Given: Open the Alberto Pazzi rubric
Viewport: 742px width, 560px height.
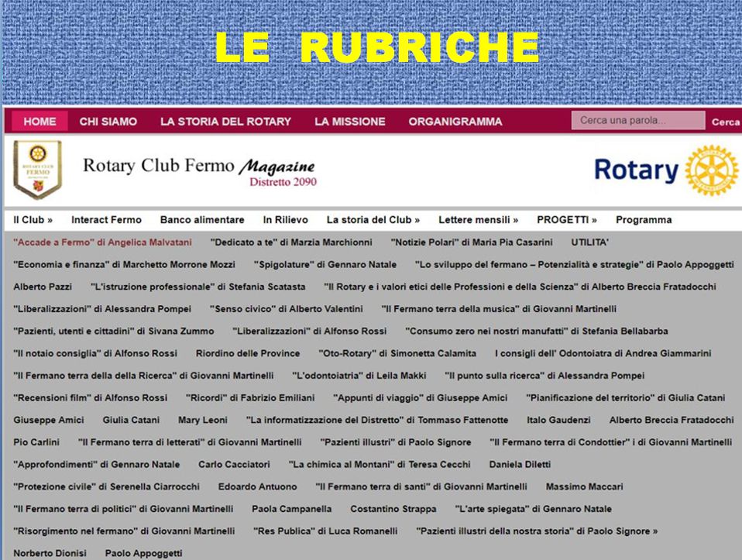Looking at the screenshot, I should (43, 287).
